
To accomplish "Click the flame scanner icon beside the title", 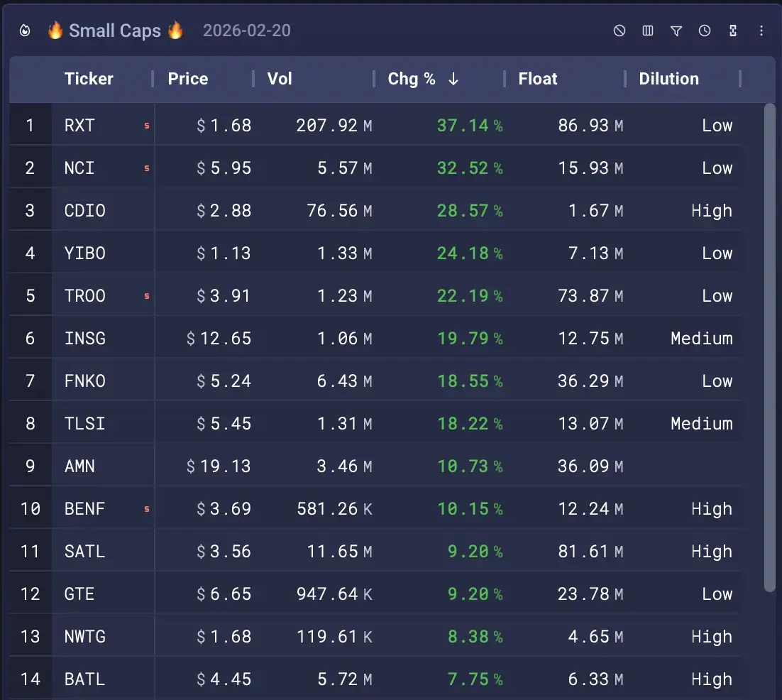I will [x=25, y=31].
